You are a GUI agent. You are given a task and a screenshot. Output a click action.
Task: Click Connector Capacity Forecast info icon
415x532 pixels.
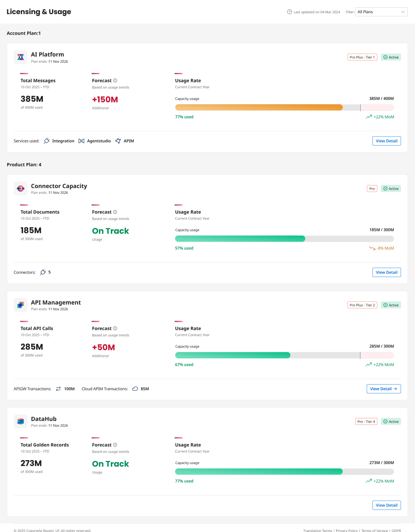click(x=115, y=212)
